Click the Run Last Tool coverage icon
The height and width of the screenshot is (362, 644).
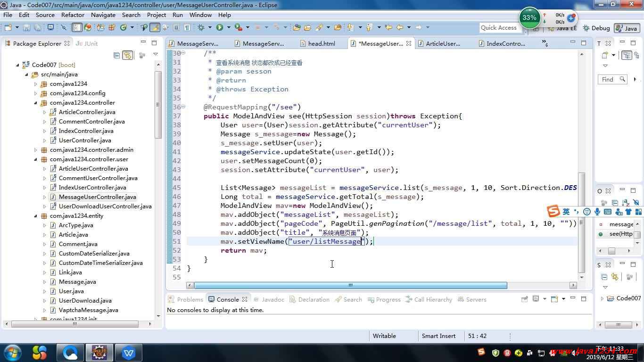click(239, 27)
